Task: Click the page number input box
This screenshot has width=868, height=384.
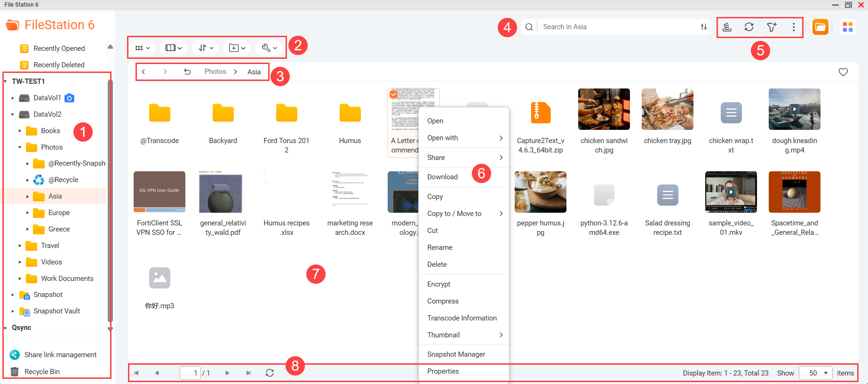Action: tap(190, 373)
